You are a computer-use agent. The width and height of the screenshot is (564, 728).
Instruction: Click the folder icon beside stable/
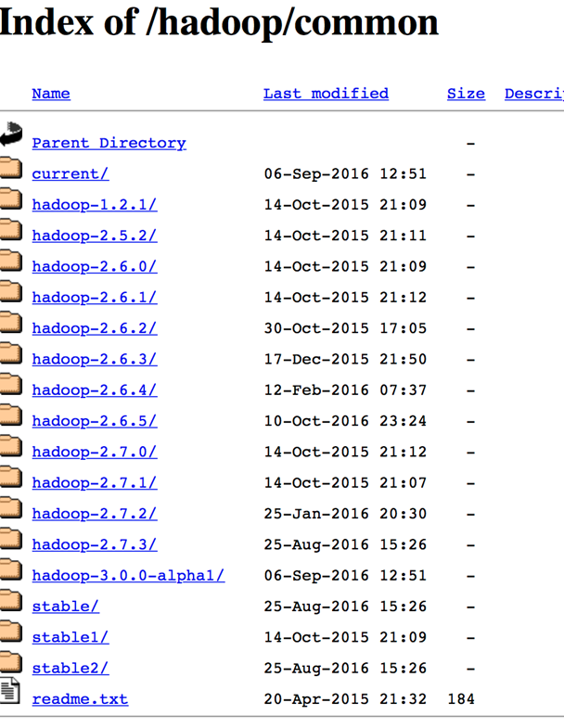pos(10,601)
